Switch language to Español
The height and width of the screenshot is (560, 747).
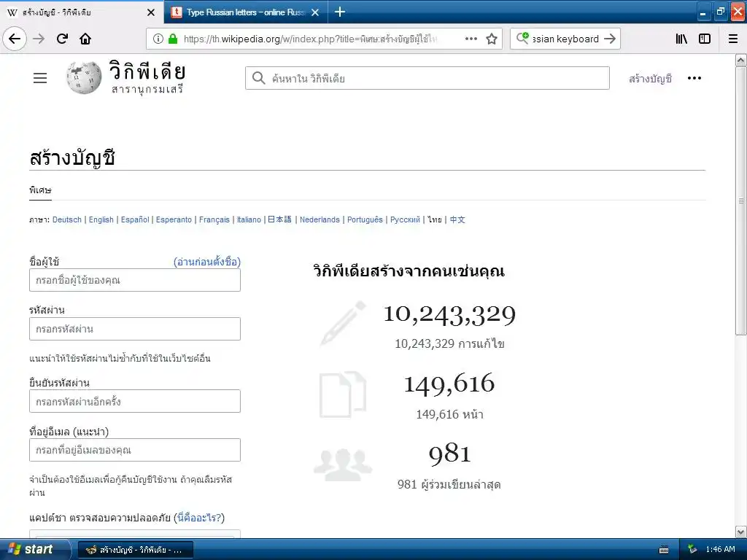(135, 219)
